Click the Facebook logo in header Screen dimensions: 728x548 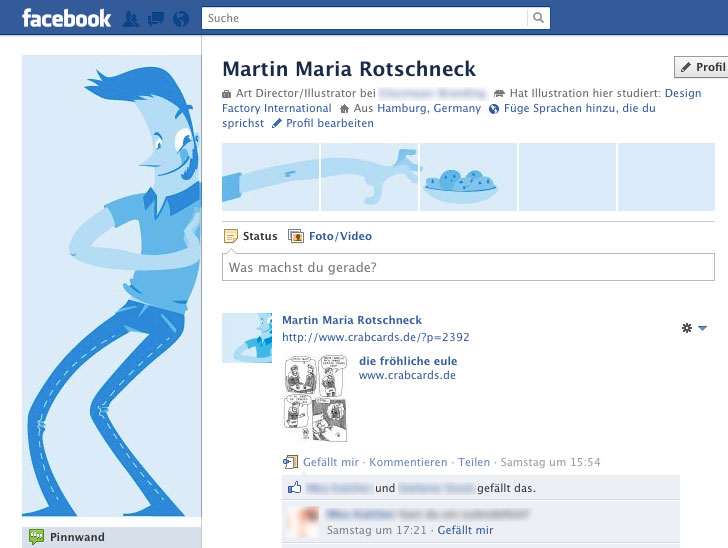pos(66,19)
